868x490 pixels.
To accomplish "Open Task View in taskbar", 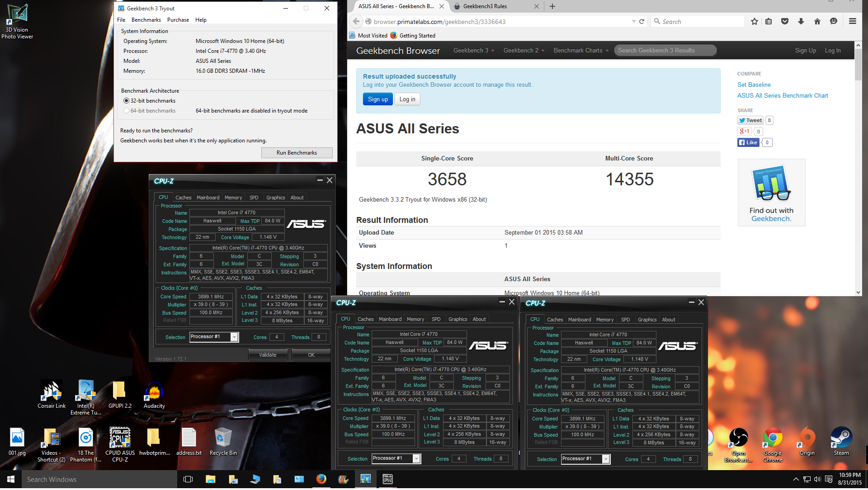I will pos(189,480).
